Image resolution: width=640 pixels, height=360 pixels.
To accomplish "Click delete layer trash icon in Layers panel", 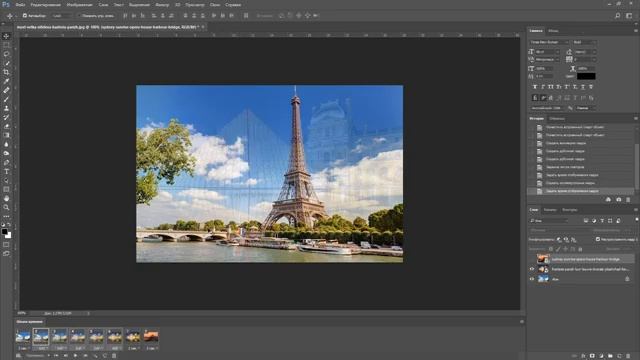I will click(628, 356).
